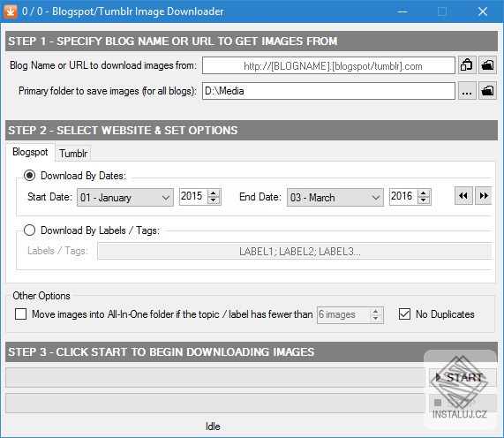
Task: Open the Start Date month dropdown
Action: coord(125,197)
